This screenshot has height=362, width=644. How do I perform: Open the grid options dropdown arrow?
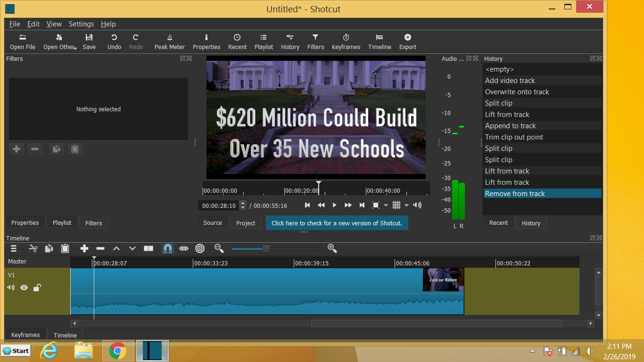point(406,206)
